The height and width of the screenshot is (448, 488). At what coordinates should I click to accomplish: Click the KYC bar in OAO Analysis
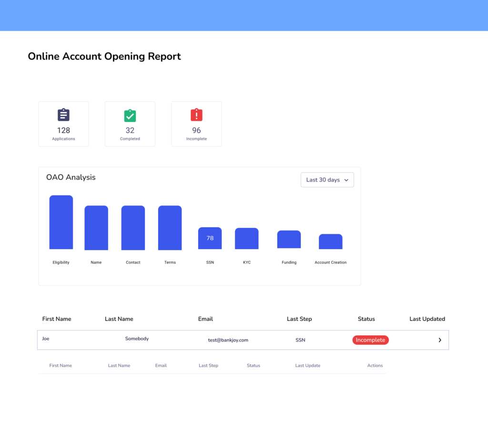[246, 238]
